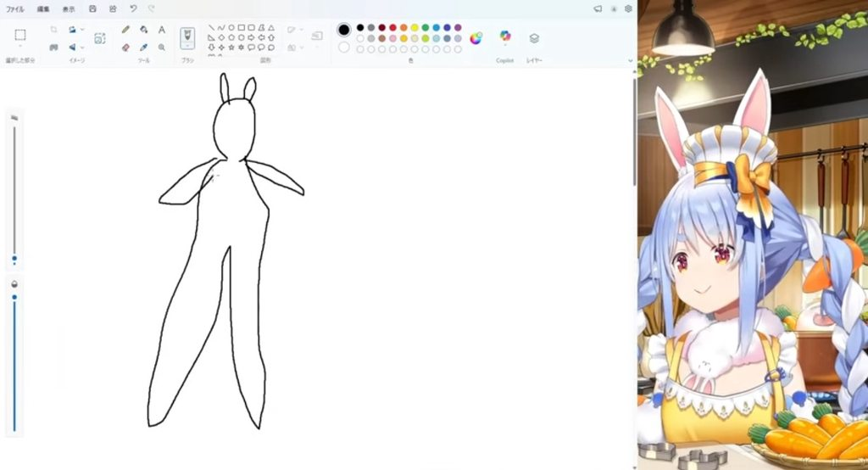Open the Rotate dropdown arrow

point(82,30)
